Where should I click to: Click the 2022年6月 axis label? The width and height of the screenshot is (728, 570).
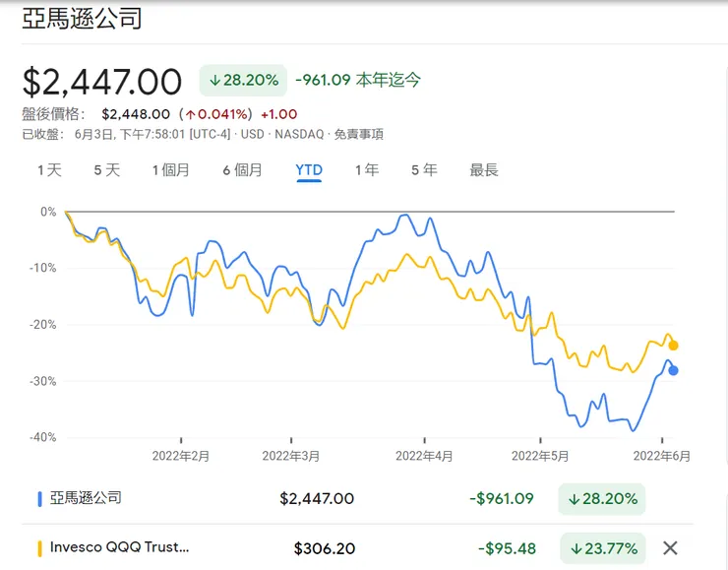tap(662, 456)
